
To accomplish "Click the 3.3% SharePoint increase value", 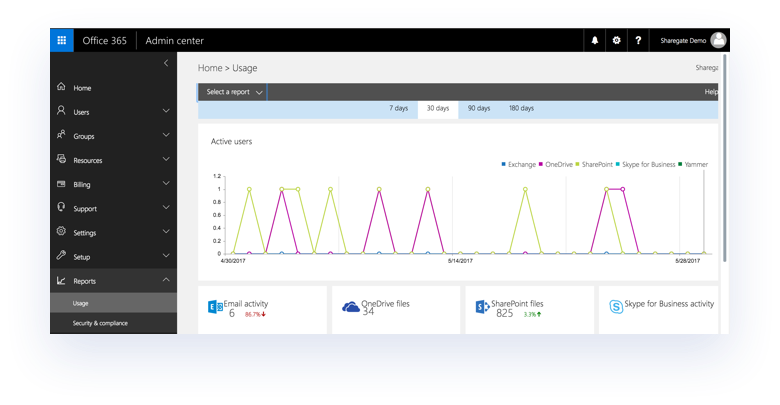I will [x=532, y=314].
